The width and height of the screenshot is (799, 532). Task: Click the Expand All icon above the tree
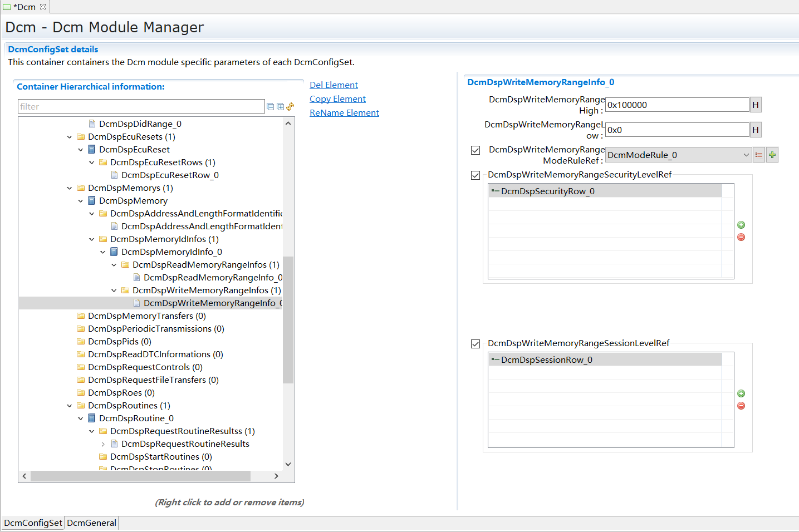click(280, 106)
